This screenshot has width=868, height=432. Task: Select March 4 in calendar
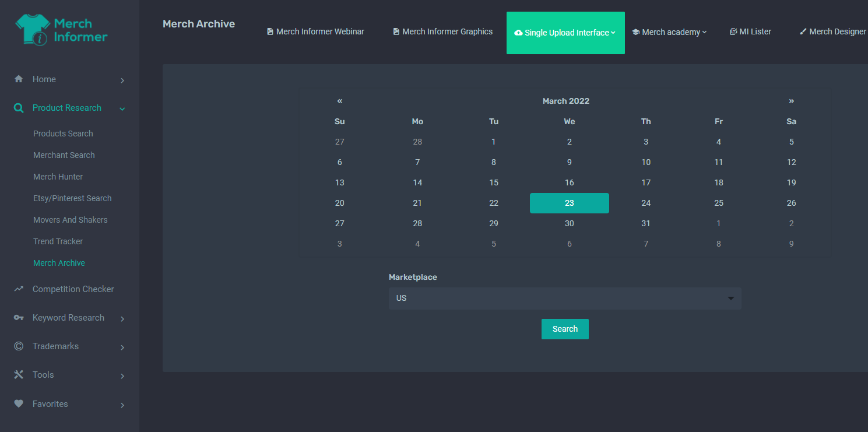click(x=719, y=142)
